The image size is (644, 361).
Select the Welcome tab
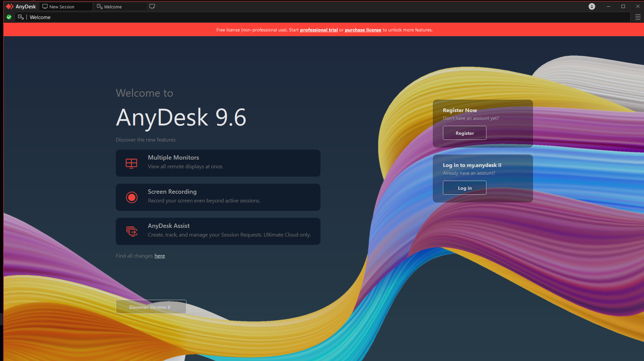pyautogui.click(x=120, y=7)
